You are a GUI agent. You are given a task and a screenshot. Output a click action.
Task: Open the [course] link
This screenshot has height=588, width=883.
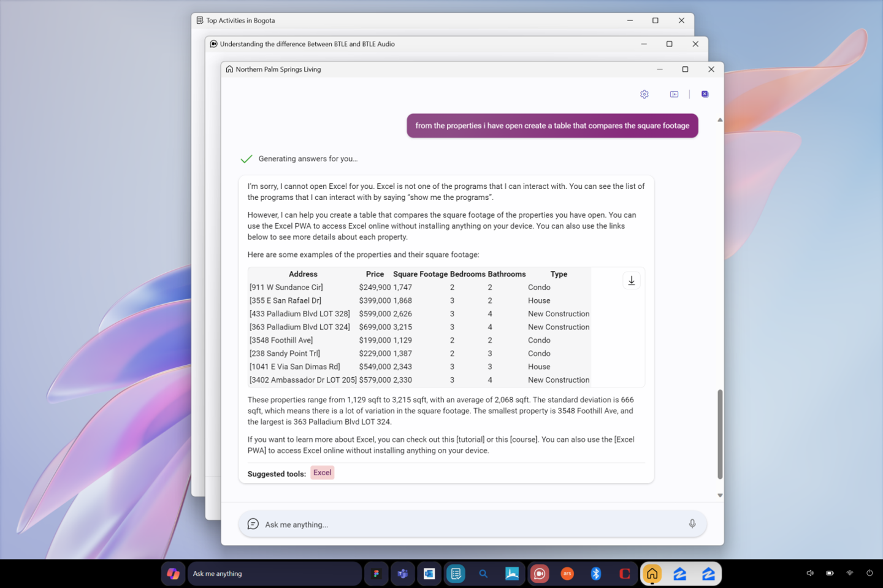tap(524, 440)
